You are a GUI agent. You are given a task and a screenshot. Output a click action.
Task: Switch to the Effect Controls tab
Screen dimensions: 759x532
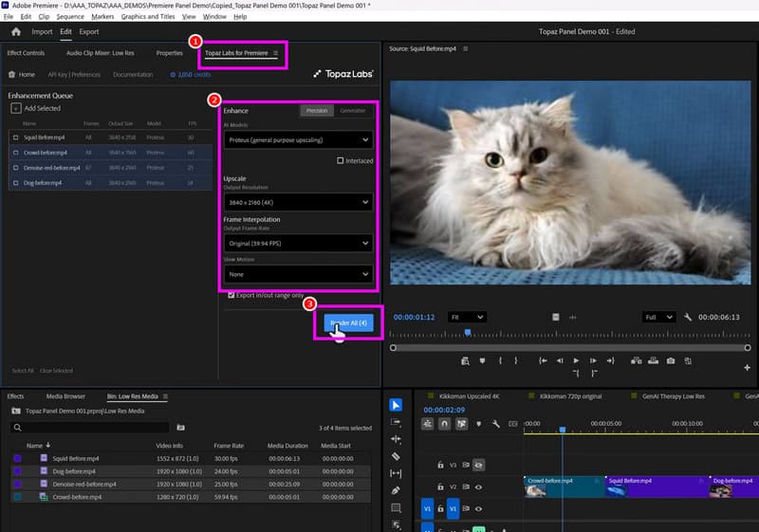pyautogui.click(x=26, y=53)
